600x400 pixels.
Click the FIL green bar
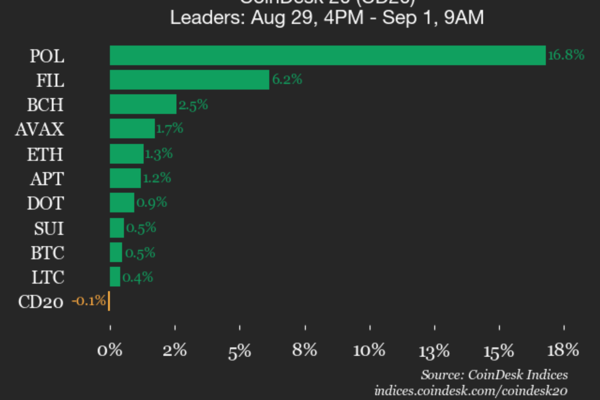tap(189, 80)
